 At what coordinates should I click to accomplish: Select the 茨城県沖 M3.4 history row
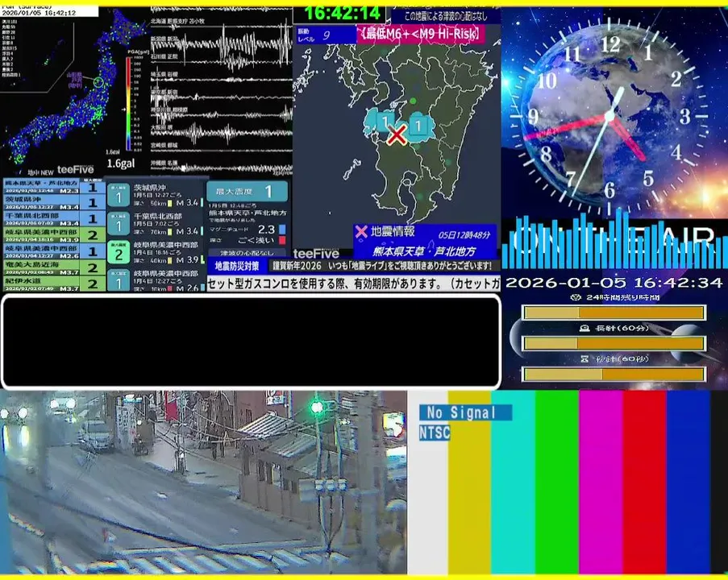[54, 202]
